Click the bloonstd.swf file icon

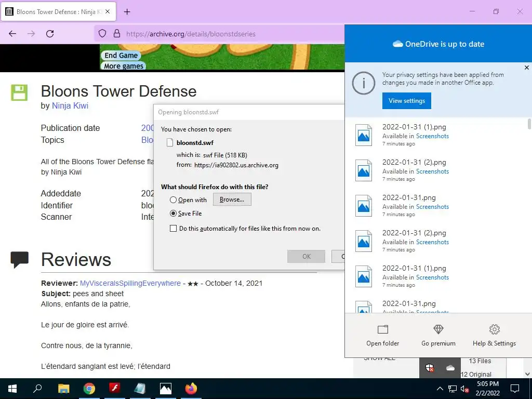coord(170,142)
